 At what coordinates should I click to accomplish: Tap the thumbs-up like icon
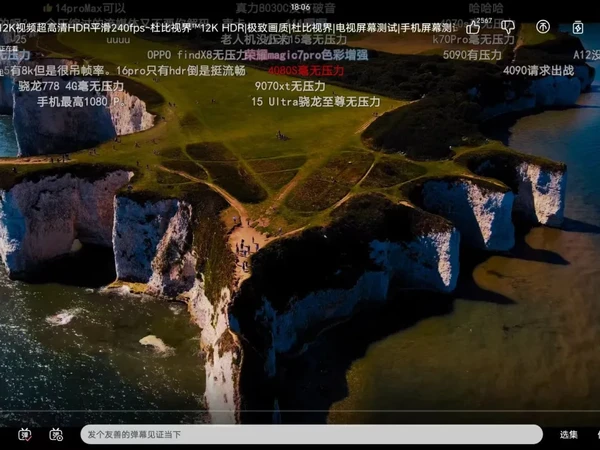coord(473,27)
